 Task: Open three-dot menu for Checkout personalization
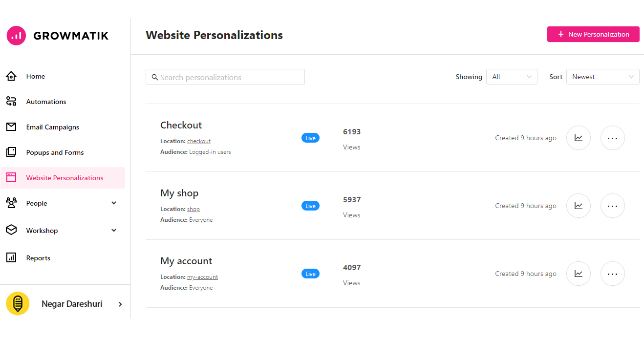click(x=613, y=138)
